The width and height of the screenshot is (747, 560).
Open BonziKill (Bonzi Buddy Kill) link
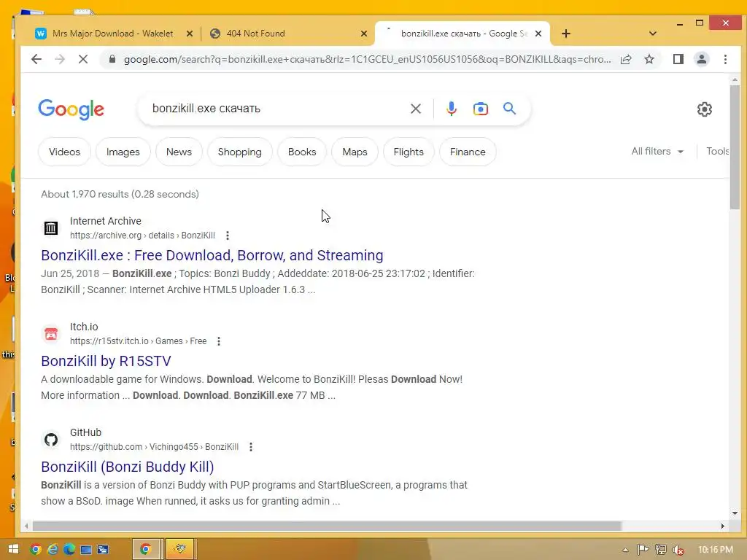tap(127, 467)
